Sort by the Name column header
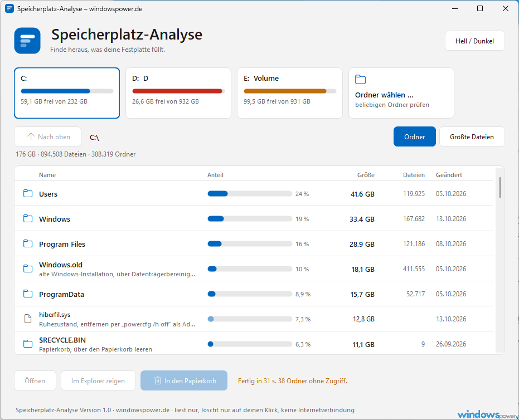Screen dimensions: 519x420 47,175
